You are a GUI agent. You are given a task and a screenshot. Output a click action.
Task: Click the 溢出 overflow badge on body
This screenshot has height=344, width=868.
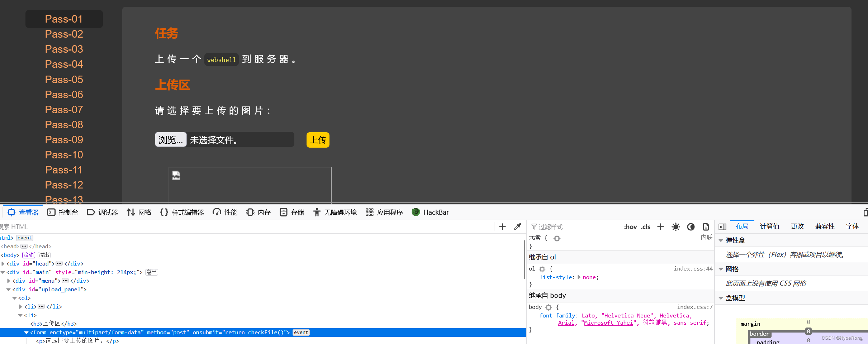click(x=44, y=255)
